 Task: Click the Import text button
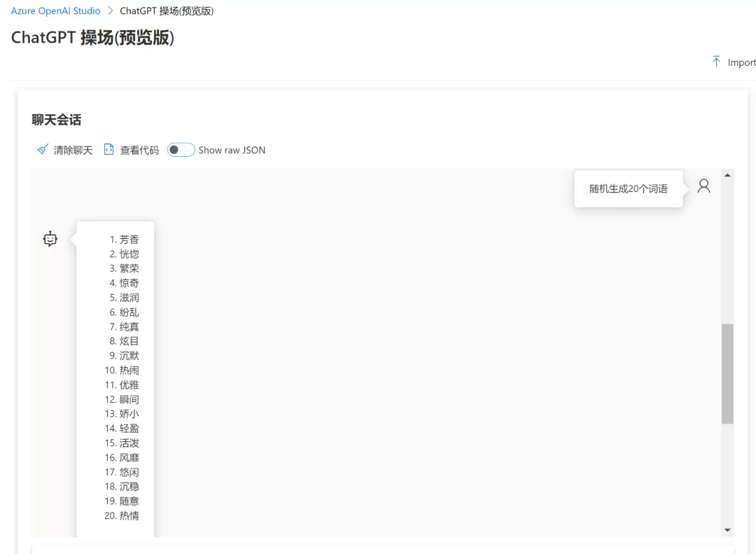741,62
